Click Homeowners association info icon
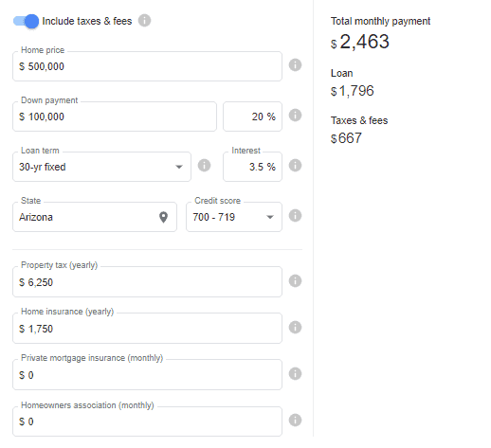Screen dimensions: 491x448 click(295, 421)
